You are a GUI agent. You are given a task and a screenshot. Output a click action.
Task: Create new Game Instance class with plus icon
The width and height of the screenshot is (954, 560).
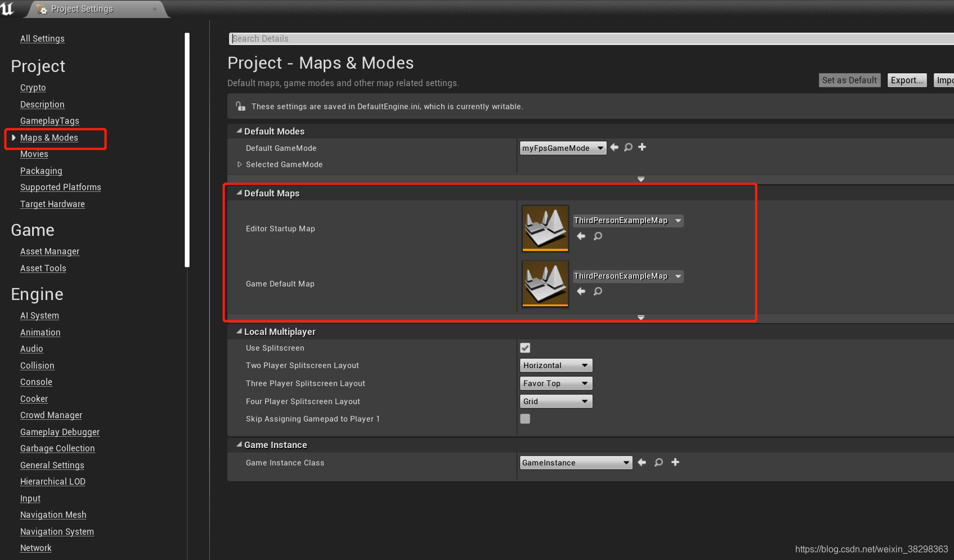675,462
